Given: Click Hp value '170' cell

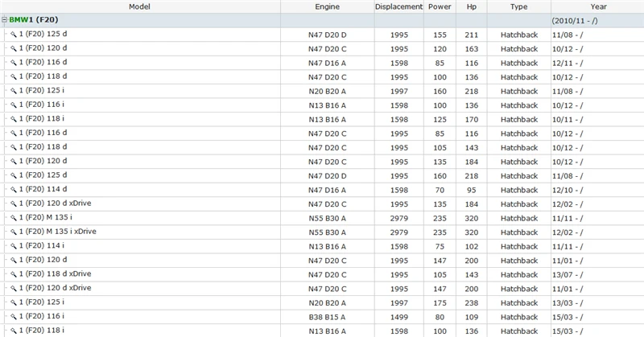Looking at the screenshot, I should (x=472, y=120).
